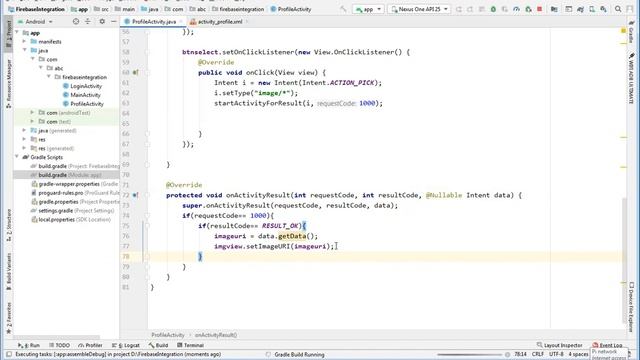Open local.properties file
This screenshot has height=360, width=640.
click(x=71, y=220)
